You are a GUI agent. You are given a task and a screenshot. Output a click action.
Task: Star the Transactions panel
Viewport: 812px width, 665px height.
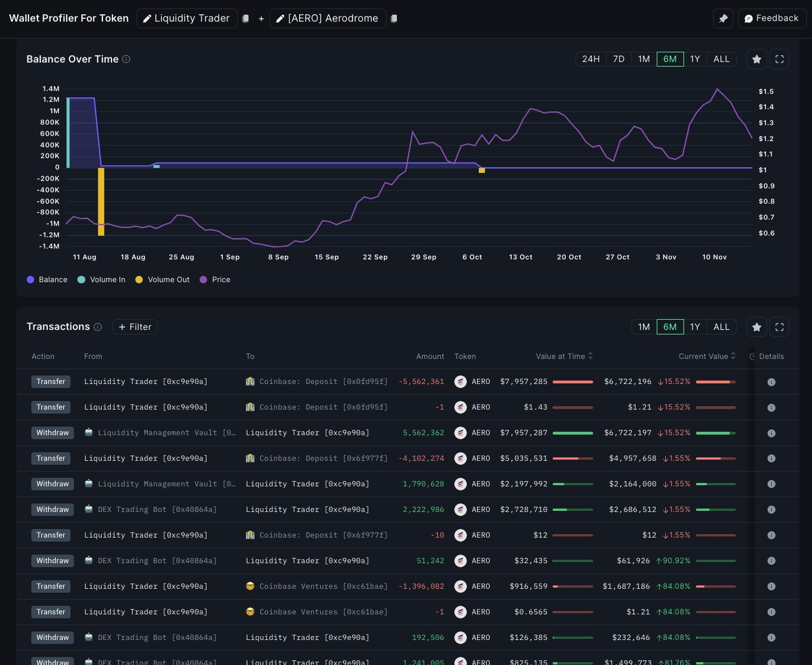click(756, 327)
